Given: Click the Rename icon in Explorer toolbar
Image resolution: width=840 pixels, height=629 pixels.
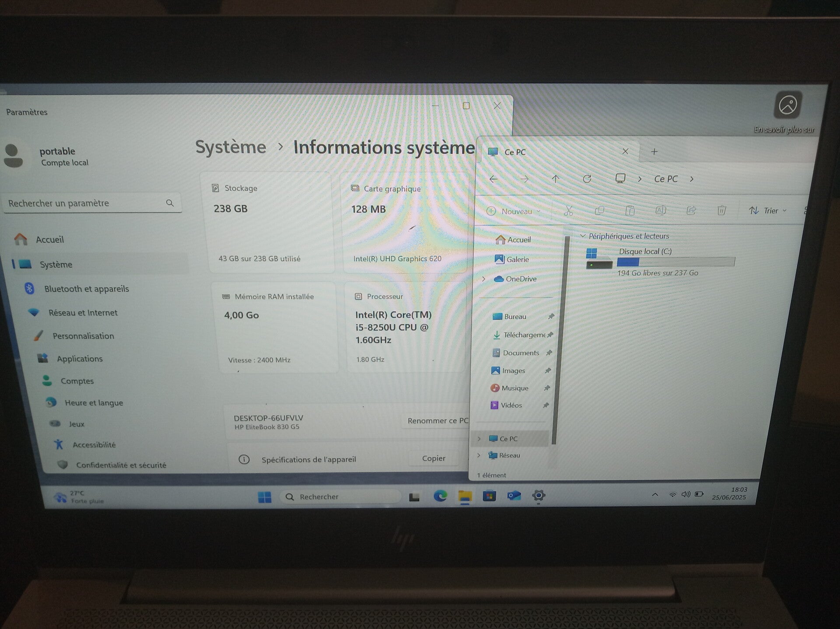Looking at the screenshot, I should point(661,210).
